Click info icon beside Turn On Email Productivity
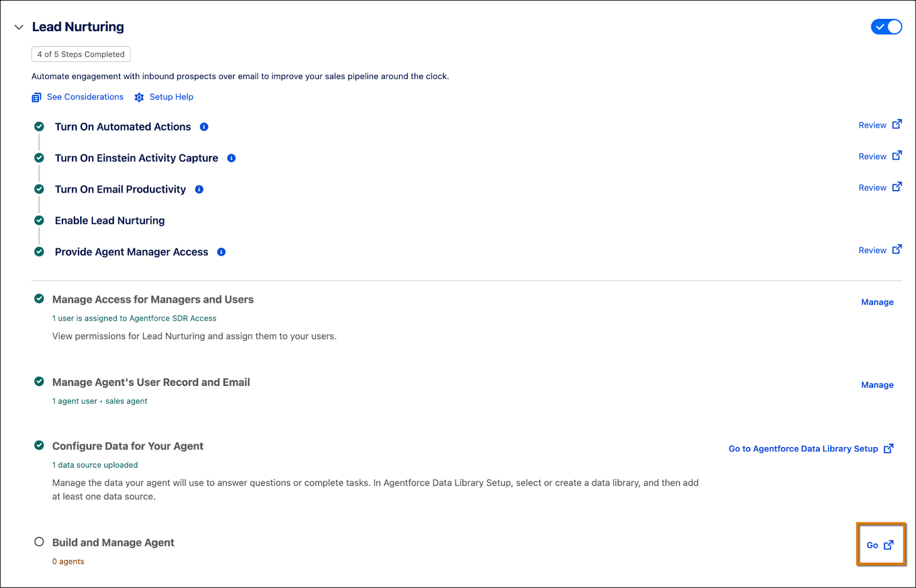916x588 pixels. click(x=199, y=189)
